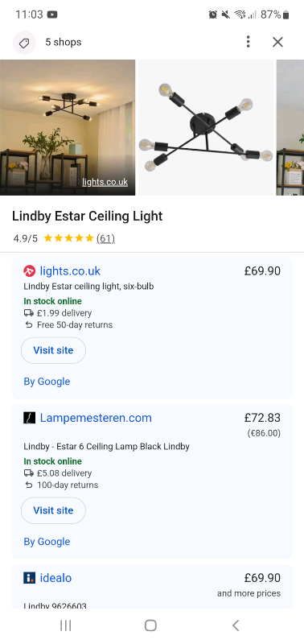The image size is (304, 644).
Task: Open the three-dot overflow menu
Action: coord(248,42)
